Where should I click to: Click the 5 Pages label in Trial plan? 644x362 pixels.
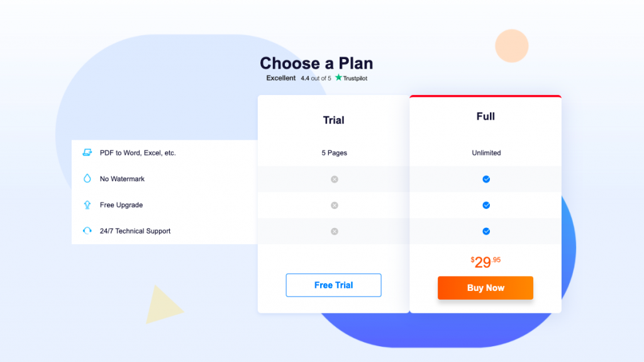click(x=335, y=152)
